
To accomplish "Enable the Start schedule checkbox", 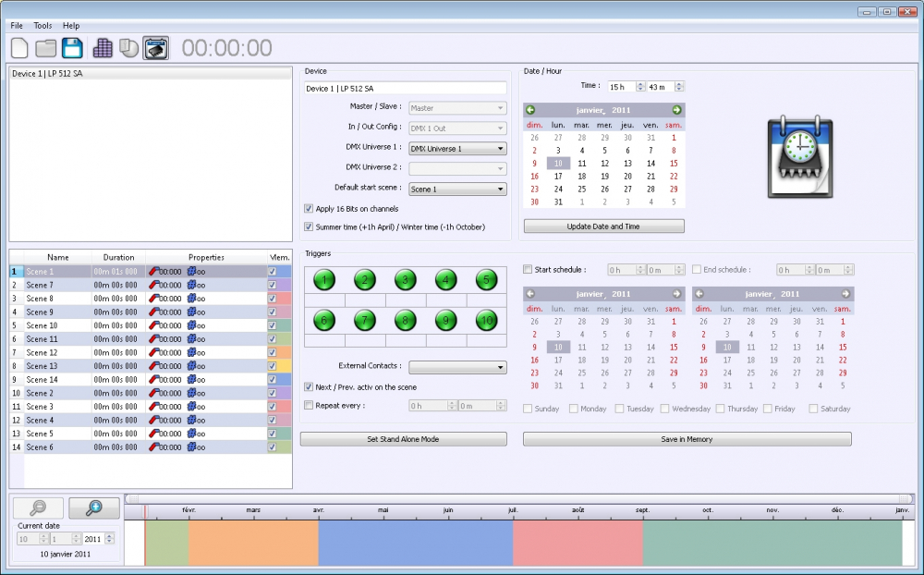I will (528, 270).
